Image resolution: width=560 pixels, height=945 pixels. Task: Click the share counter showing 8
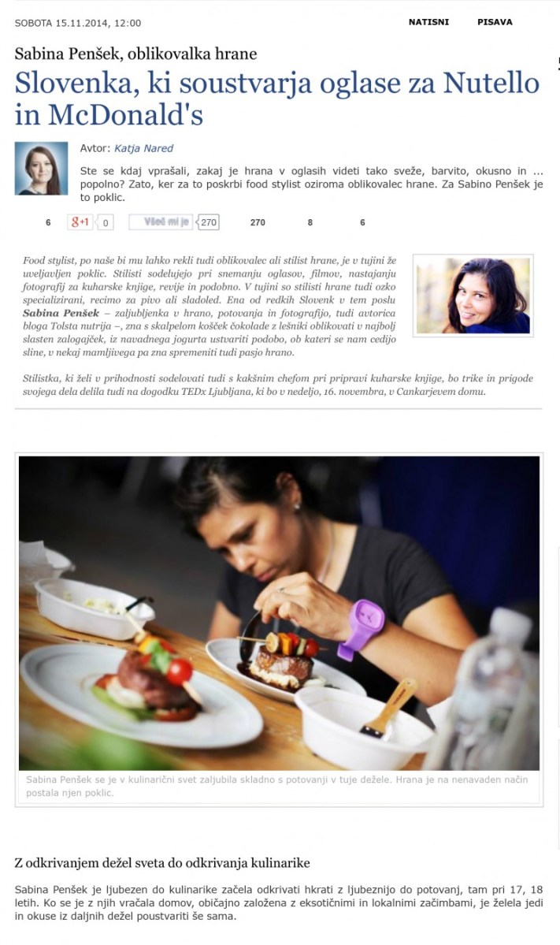click(310, 222)
